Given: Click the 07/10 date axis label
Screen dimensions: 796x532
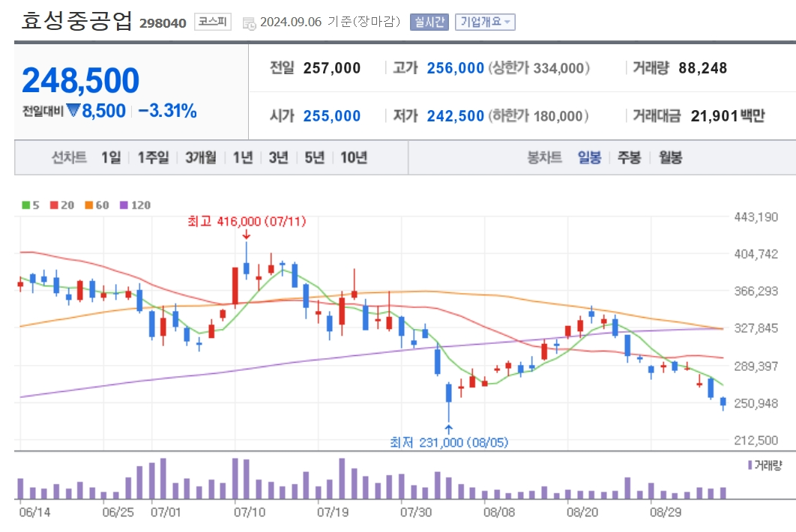Looking at the screenshot, I should pyautogui.click(x=250, y=512).
